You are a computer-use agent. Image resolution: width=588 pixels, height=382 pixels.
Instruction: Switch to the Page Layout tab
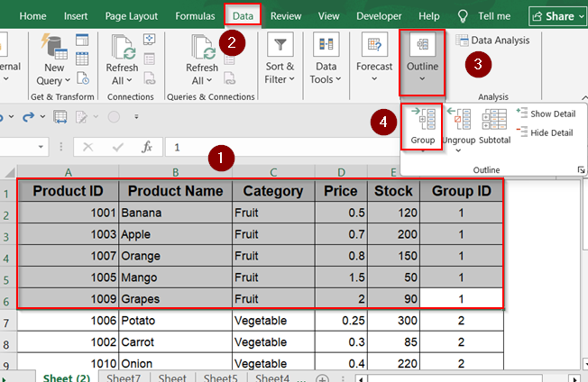pos(132,16)
